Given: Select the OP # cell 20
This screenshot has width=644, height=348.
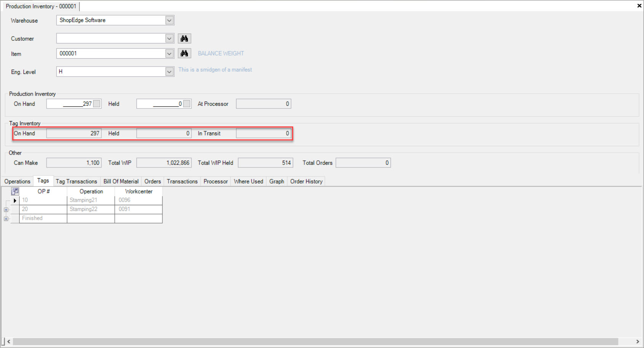Looking at the screenshot, I should (x=43, y=209).
